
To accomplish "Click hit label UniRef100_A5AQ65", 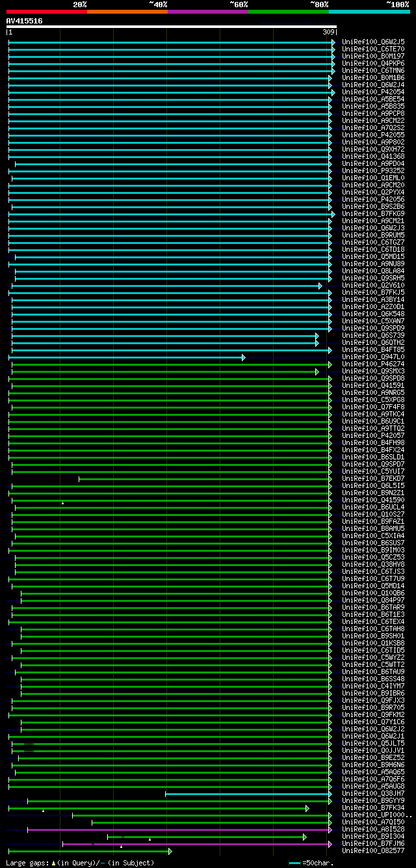I will (373, 772).
